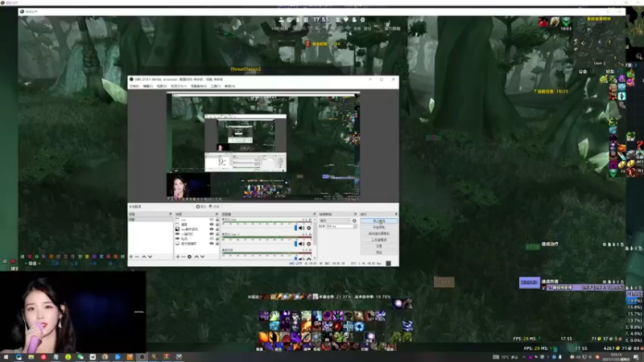Open the WeChat icon on taskbar
The height and width of the screenshot is (362, 644).
click(80, 357)
